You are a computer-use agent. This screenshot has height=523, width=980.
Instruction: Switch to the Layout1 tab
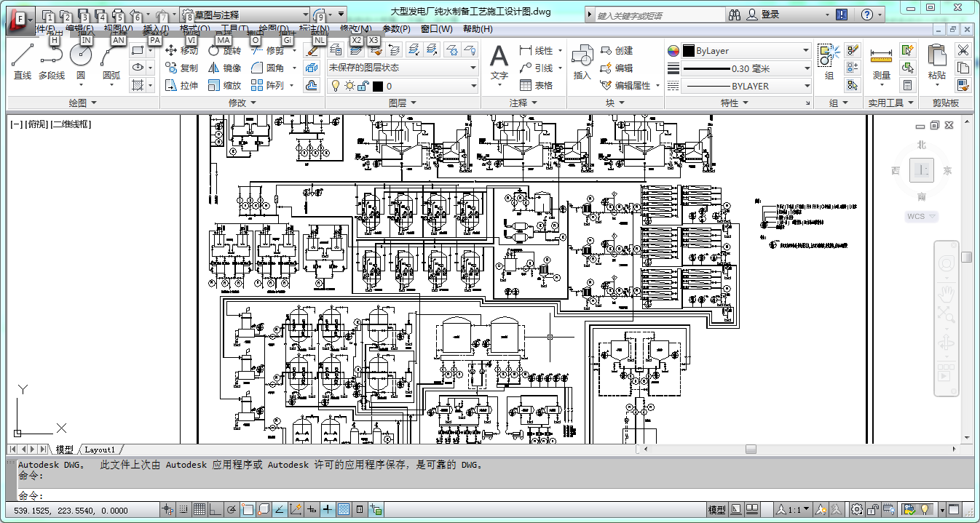(100, 450)
